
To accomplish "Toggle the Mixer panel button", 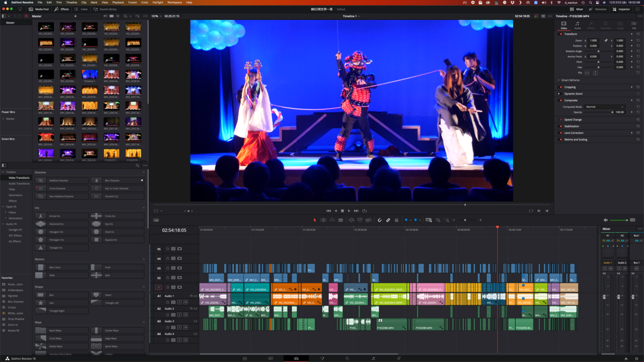I will 576,9.
